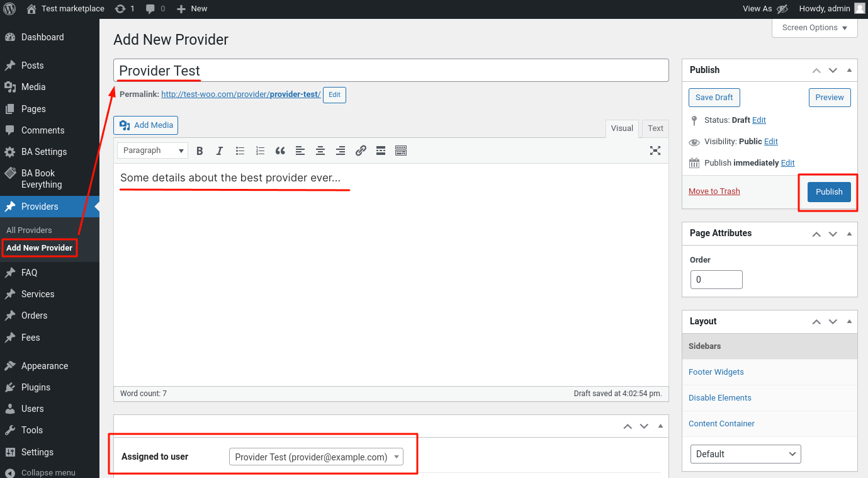Apply italic formatting
The image size is (868, 478).
pyautogui.click(x=220, y=151)
